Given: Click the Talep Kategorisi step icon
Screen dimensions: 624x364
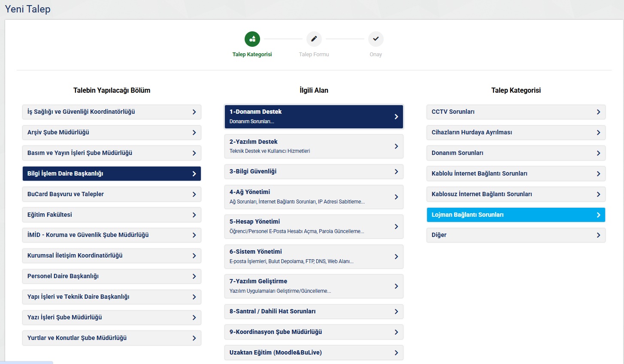Looking at the screenshot, I should pyautogui.click(x=252, y=39).
